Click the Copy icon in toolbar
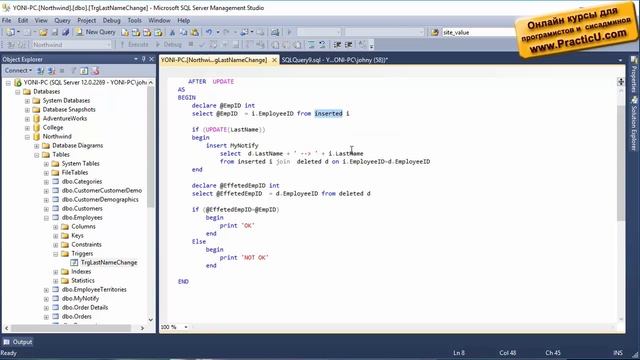Screen dimensions: 640x360 click(184, 32)
